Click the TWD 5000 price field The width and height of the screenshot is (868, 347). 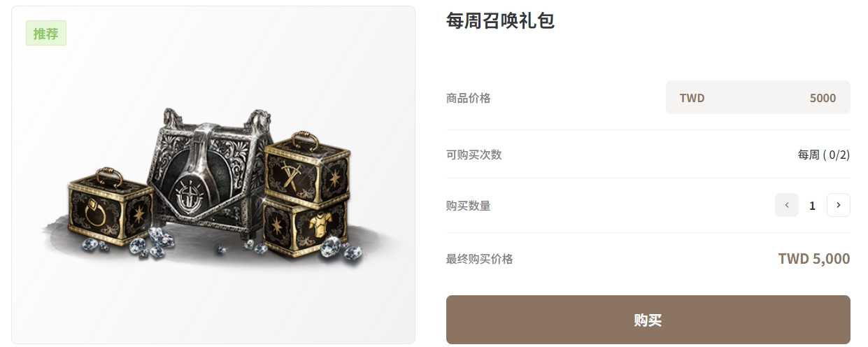[758, 97]
